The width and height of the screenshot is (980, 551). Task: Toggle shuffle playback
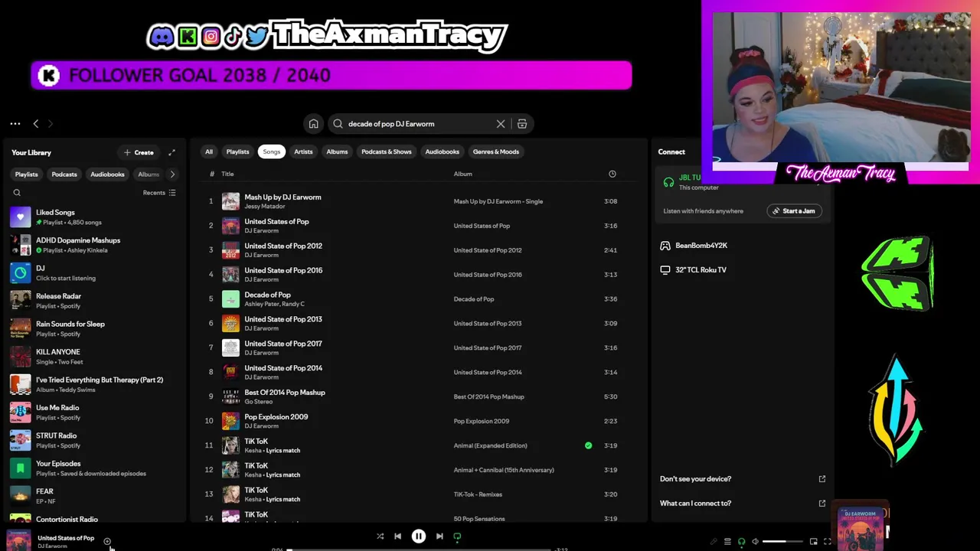pos(380,536)
